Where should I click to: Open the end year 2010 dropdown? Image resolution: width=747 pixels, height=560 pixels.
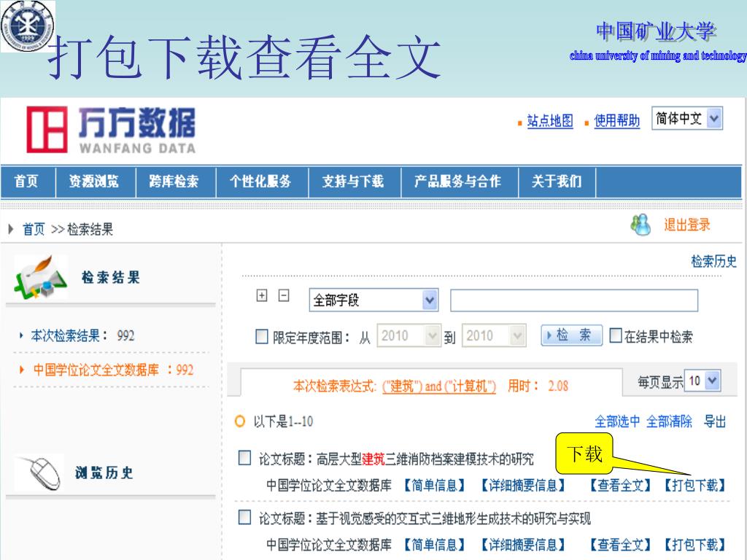(x=494, y=335)
